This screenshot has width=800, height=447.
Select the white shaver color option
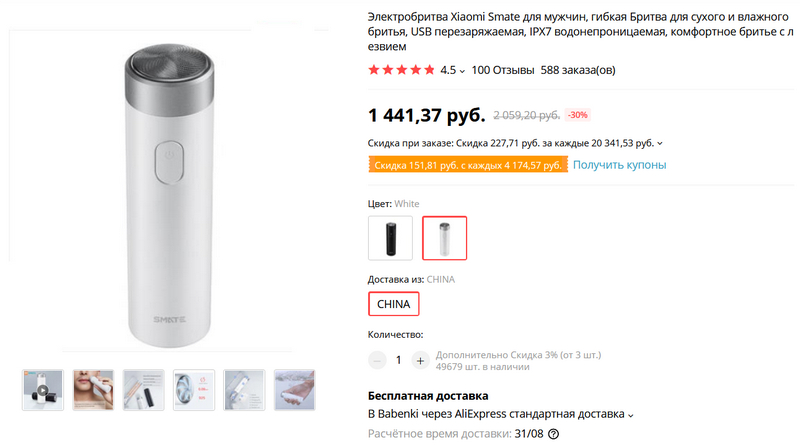[x=444, y=237]
